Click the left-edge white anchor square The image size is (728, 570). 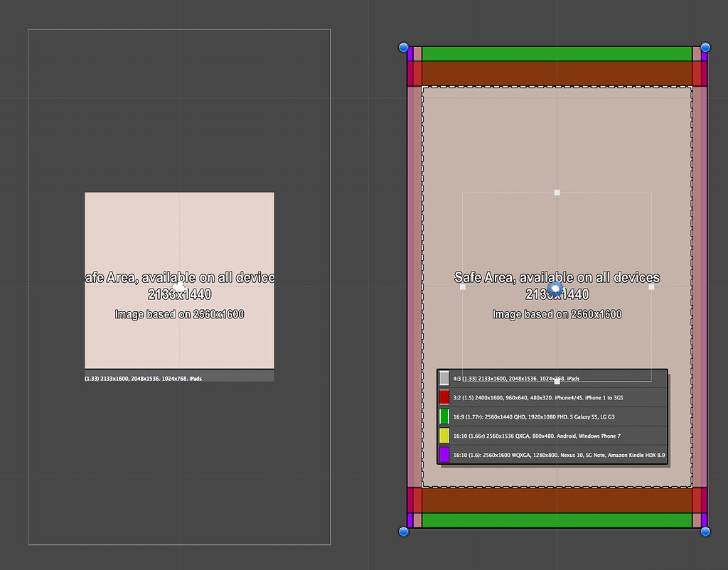click(x=462, y=286)
